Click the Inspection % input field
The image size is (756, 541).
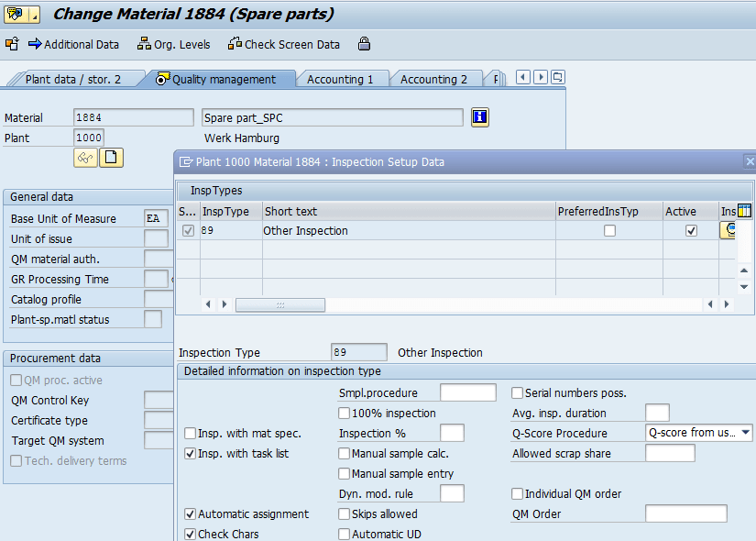pos(453,433)
